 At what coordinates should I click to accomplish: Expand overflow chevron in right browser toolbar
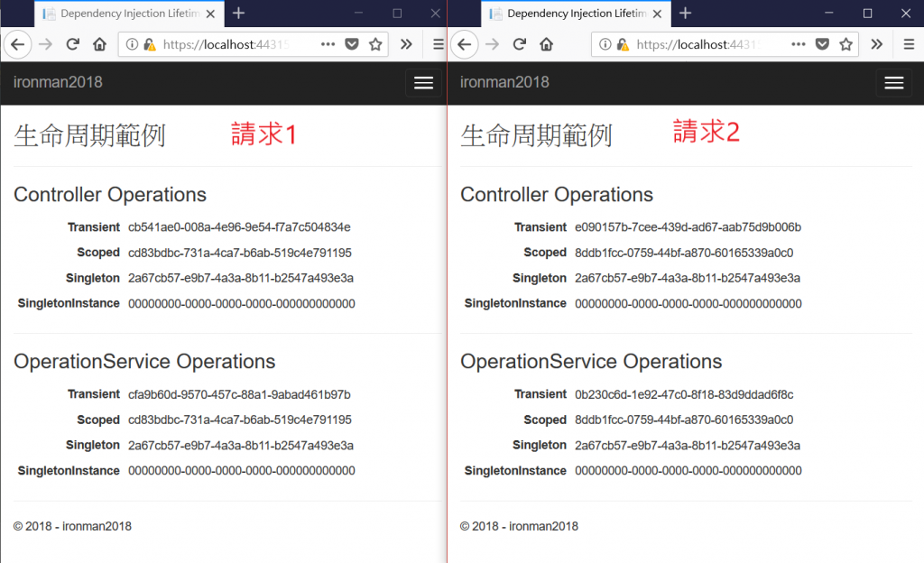click(x=877, y=44)
